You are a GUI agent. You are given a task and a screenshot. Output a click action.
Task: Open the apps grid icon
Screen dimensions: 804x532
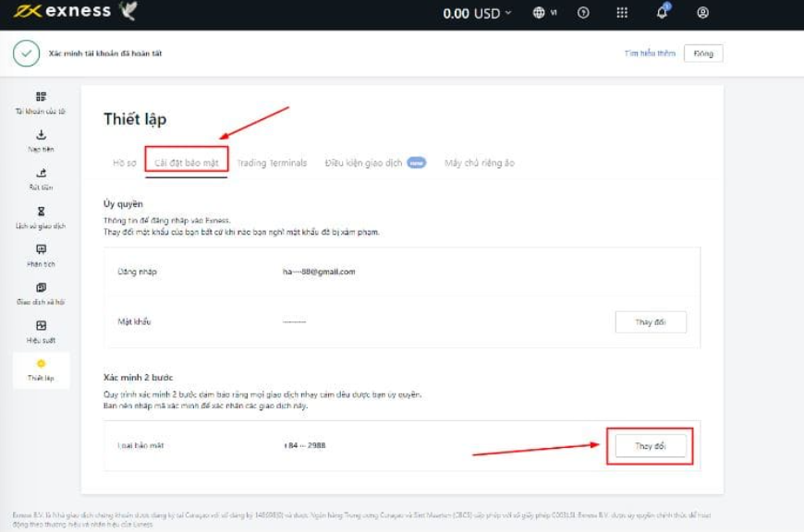click(622, 13)
